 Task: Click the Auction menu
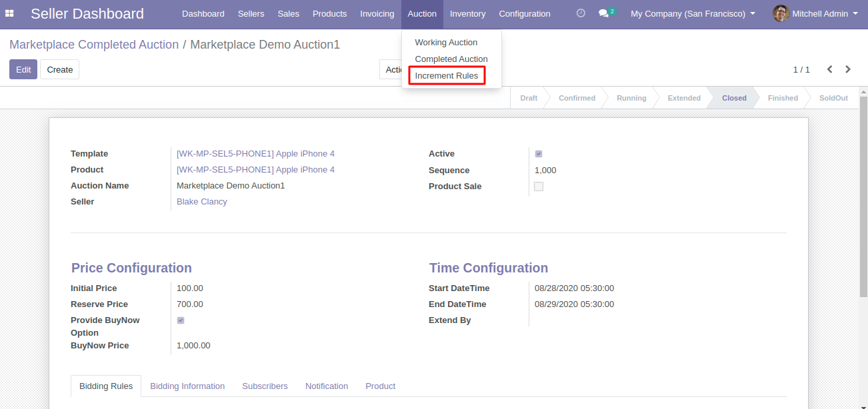click(x=422, y=13)
